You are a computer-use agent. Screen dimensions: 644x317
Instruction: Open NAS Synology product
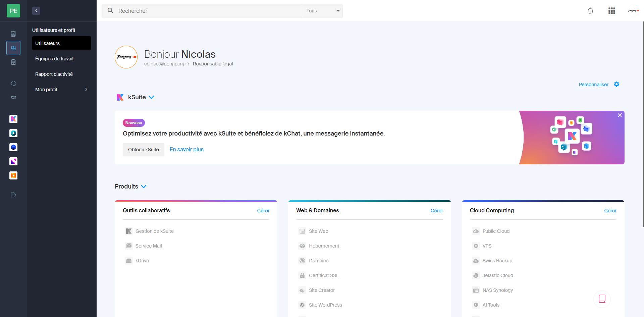[x=493, y=290]
